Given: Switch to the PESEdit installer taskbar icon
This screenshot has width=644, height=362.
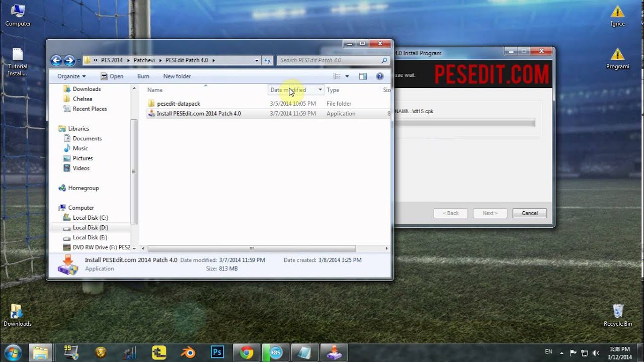Looking at the screenshot, I should [x=334, y=352].
